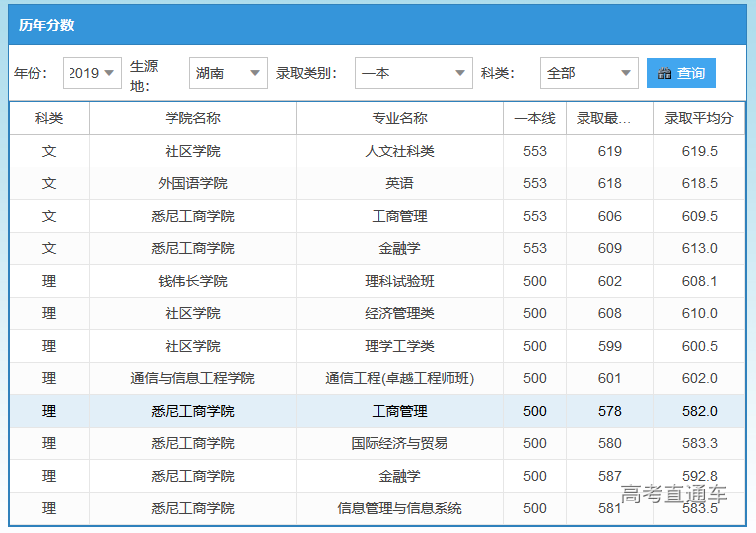Open the 科类 全部 dropdown
The width and height of the screenshot is (756, 533).
588,73
